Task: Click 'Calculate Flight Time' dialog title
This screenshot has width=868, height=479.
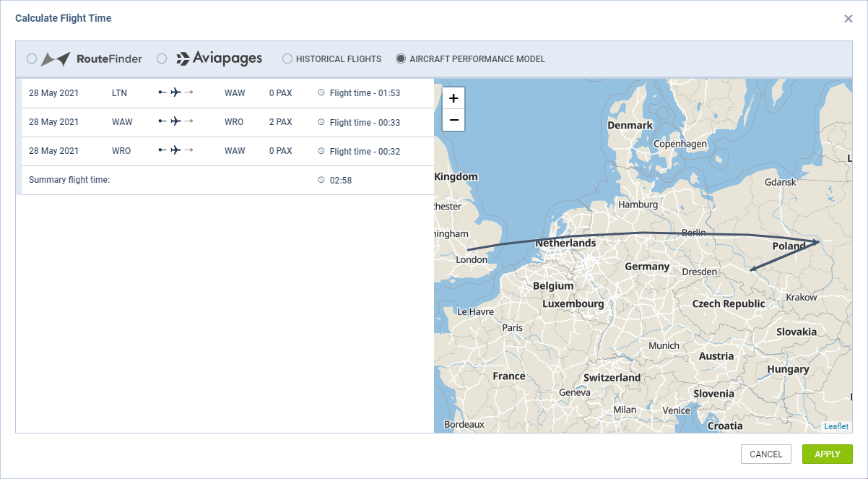Action: click(x=64, y=17)
